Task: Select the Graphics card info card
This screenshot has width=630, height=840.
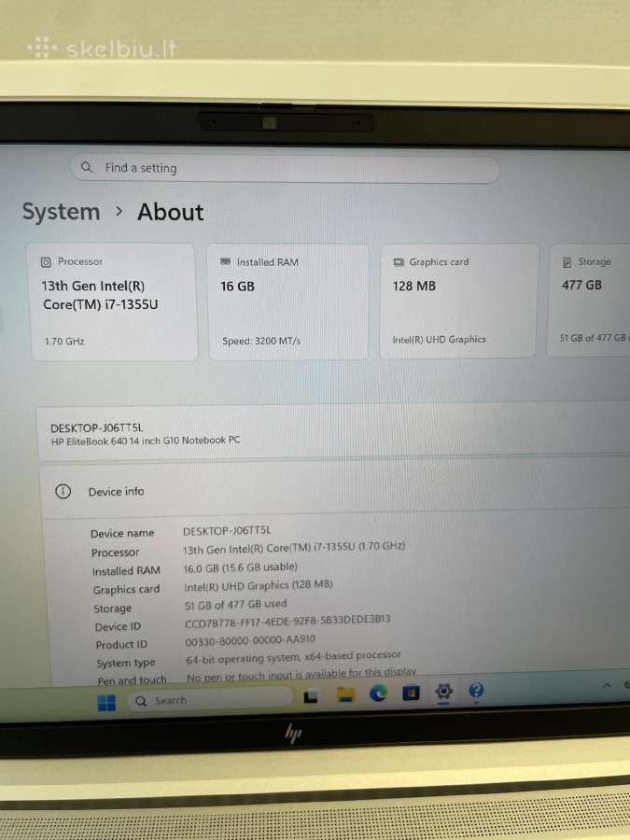Action: coord(458,301)
